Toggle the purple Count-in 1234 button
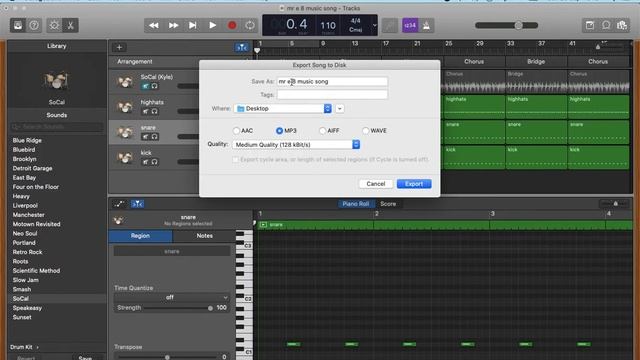This screenshot has height=360, width=640. coord(410,25)
